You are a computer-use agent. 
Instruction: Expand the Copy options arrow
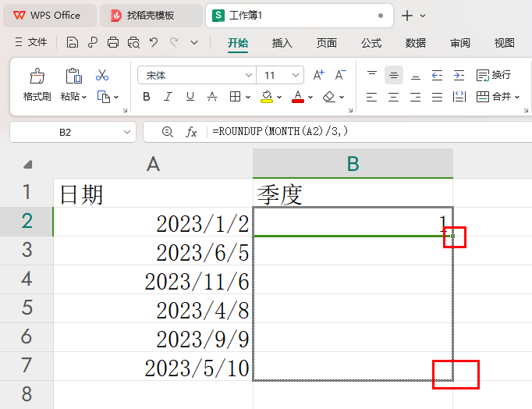[116, 97]
